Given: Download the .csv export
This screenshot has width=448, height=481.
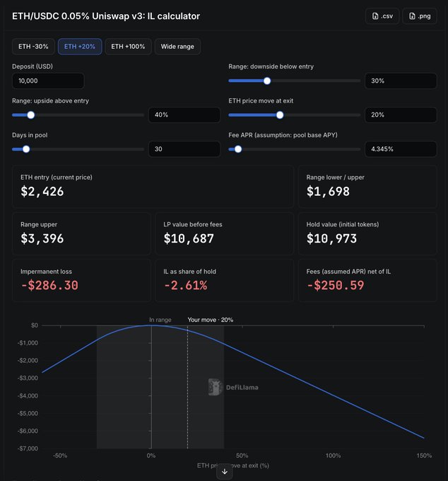Looking at the screenshot, I should (x=382, y=16).
